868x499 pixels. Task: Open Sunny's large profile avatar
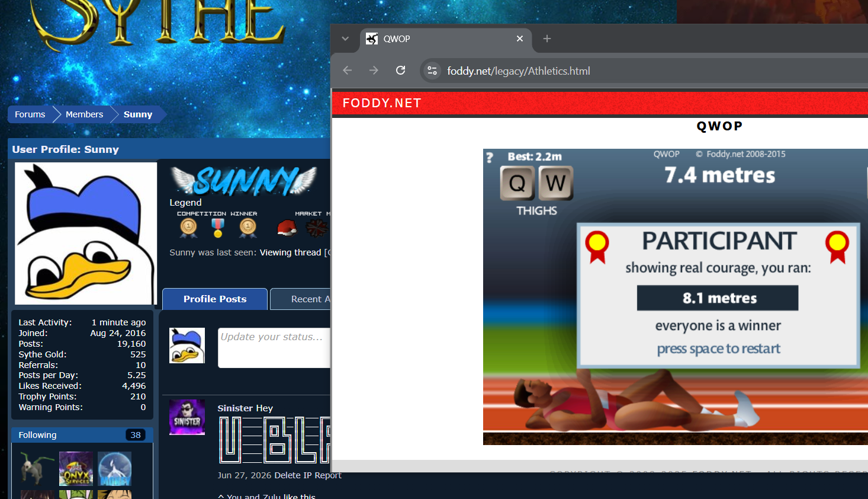coord(86,233)
